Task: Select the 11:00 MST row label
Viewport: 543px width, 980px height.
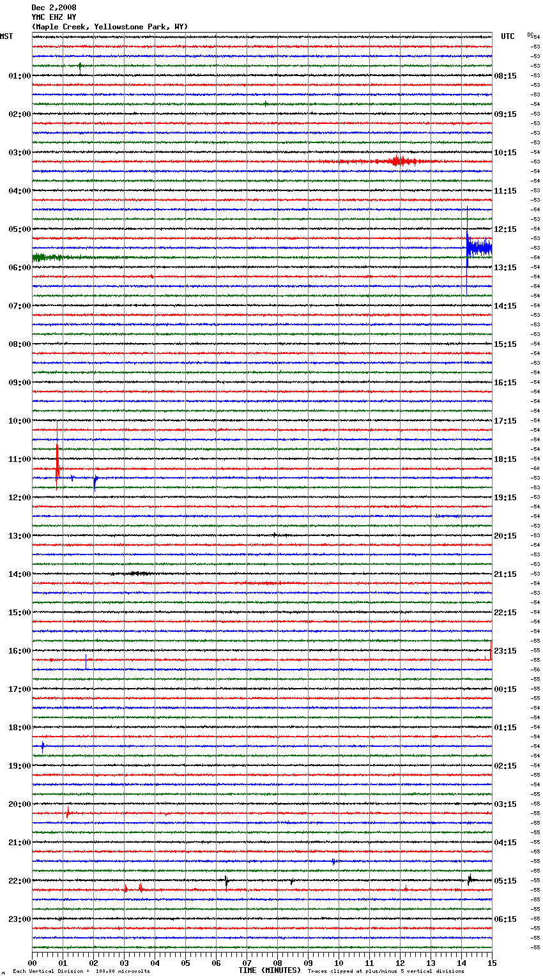Action: click(x=19, y=459)
